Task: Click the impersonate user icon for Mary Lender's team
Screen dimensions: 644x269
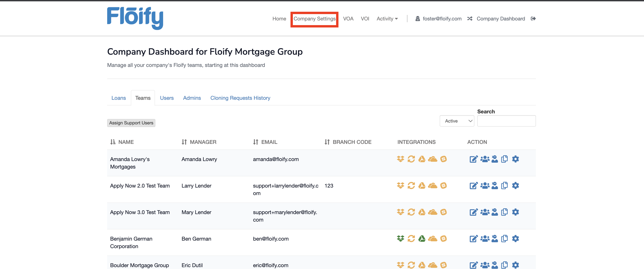Action: (495, 212)
